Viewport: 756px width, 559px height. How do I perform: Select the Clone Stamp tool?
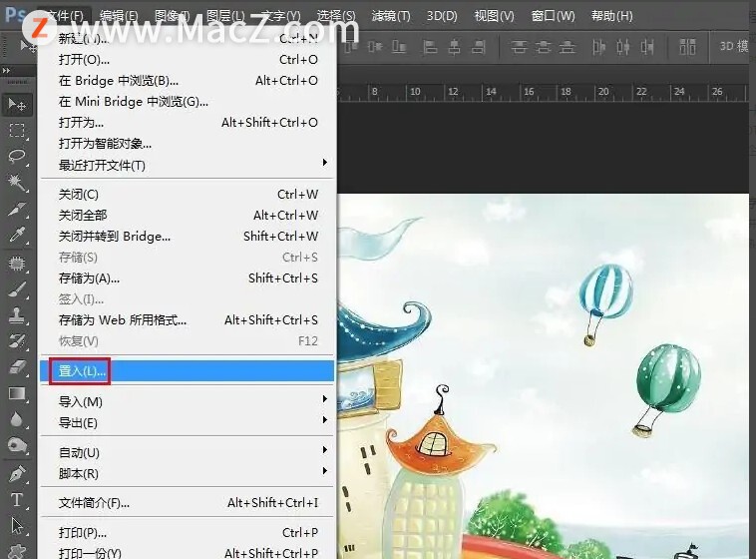(17, 314)
